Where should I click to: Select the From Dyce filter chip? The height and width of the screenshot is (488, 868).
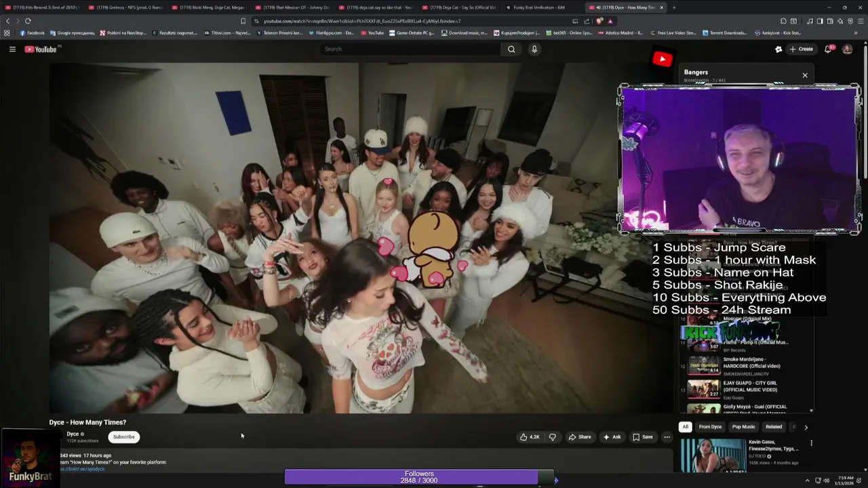[x=710, y=427]
